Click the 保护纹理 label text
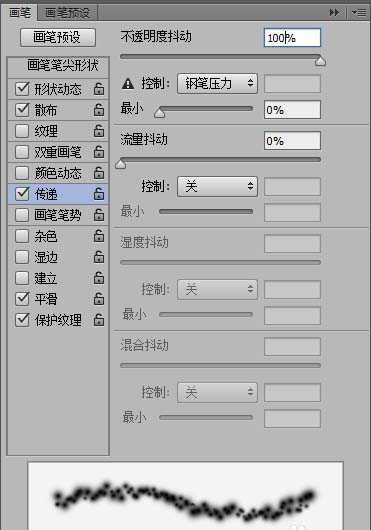371x530 pixels. coord(58,320)
